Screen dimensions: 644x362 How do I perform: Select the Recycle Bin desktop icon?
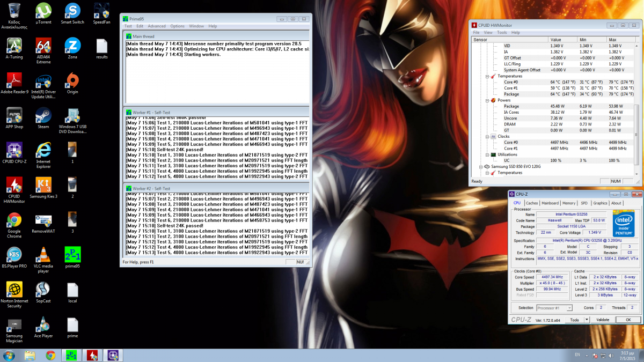pos(14,16)
